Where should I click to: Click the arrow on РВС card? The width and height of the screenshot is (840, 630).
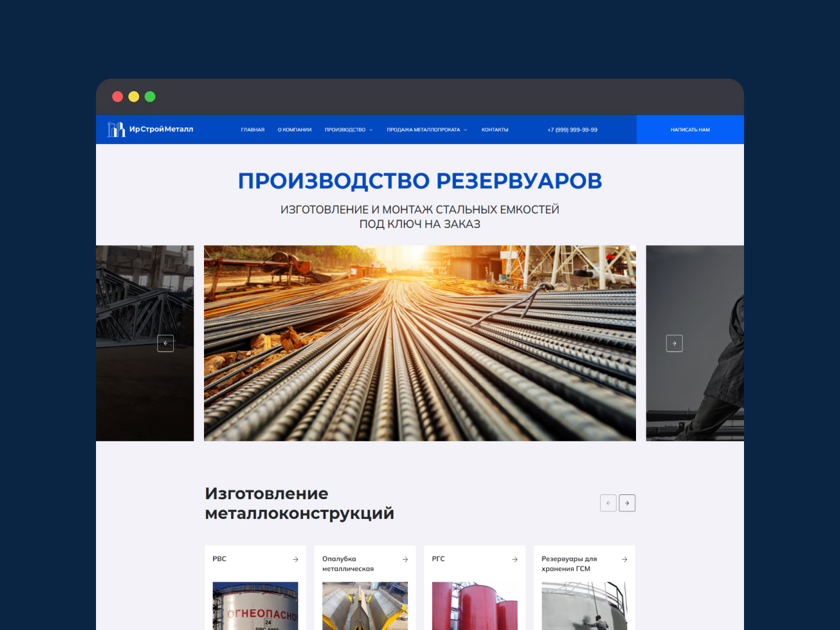295,559
